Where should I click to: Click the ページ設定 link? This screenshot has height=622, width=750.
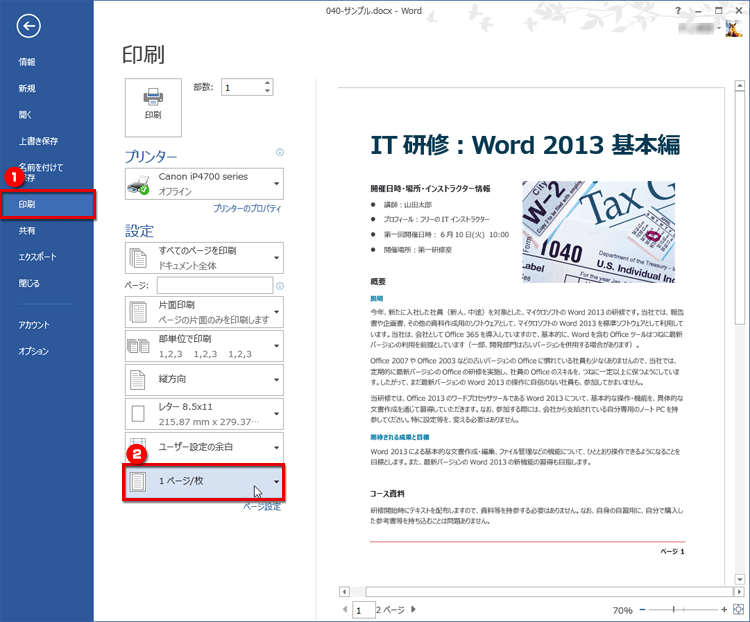[x=262, y=507]
